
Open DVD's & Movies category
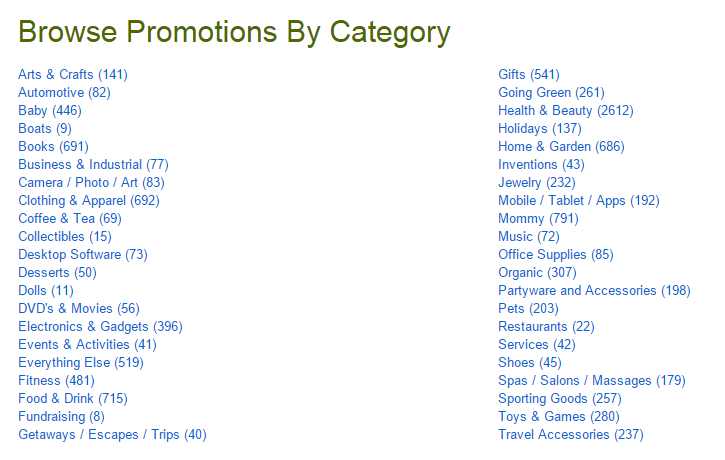click(x=79, y=309)
